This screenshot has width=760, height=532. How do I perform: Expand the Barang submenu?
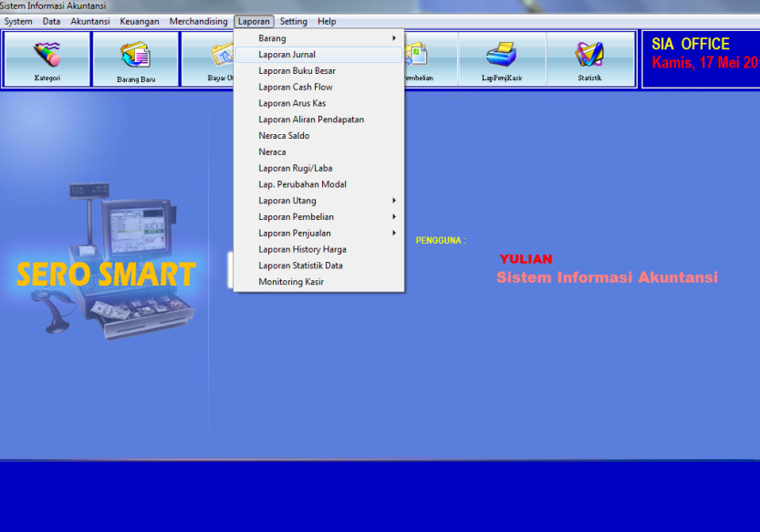coord(318,38)
